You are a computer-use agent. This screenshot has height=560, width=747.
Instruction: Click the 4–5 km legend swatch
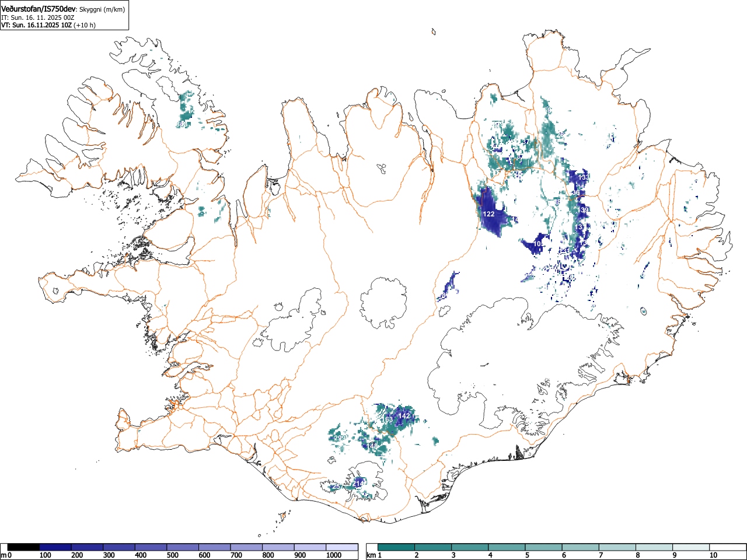[507, 547]
